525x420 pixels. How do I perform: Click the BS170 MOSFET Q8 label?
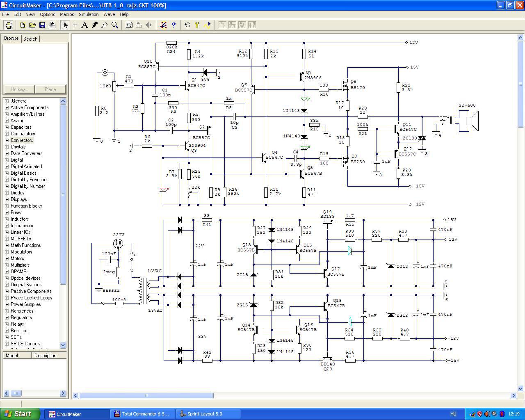click(x=358, y=88)
